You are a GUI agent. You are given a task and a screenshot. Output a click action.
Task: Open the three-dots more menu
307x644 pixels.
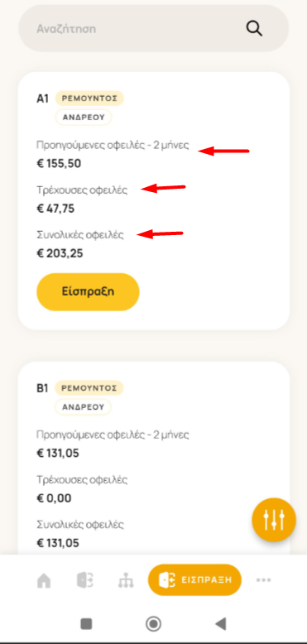(263, 580)
